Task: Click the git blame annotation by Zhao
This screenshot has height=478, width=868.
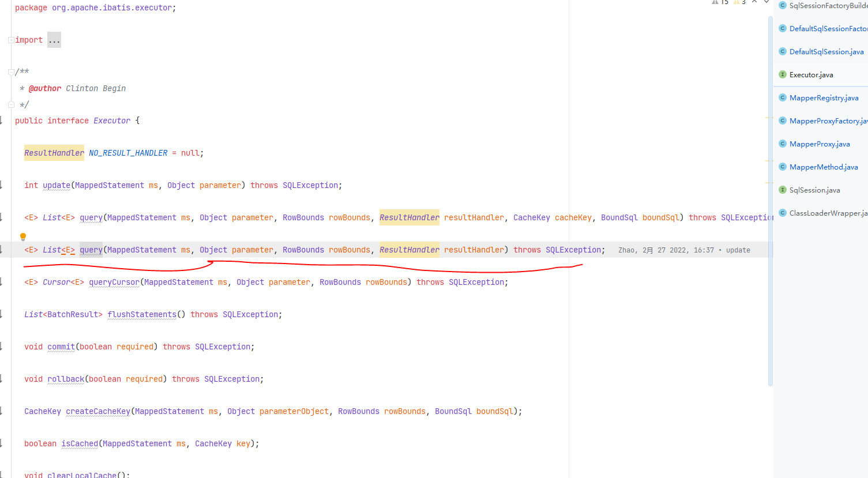Action: click(684, 250)
